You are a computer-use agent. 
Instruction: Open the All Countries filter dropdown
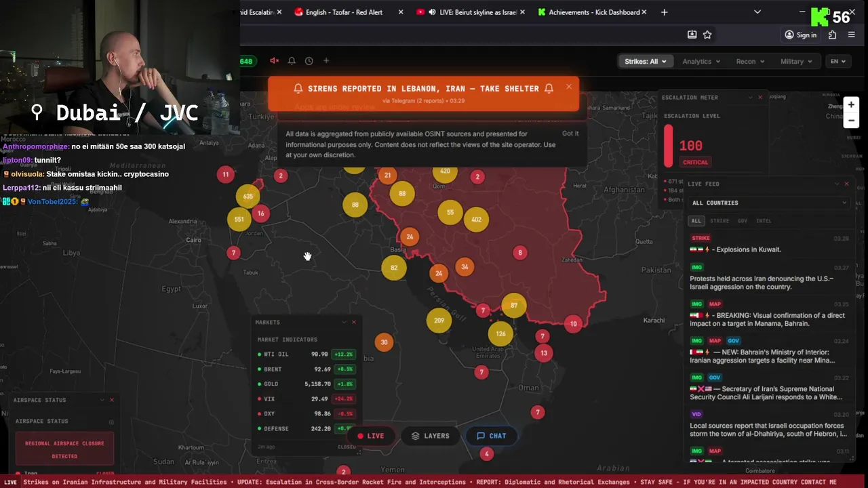769,203
